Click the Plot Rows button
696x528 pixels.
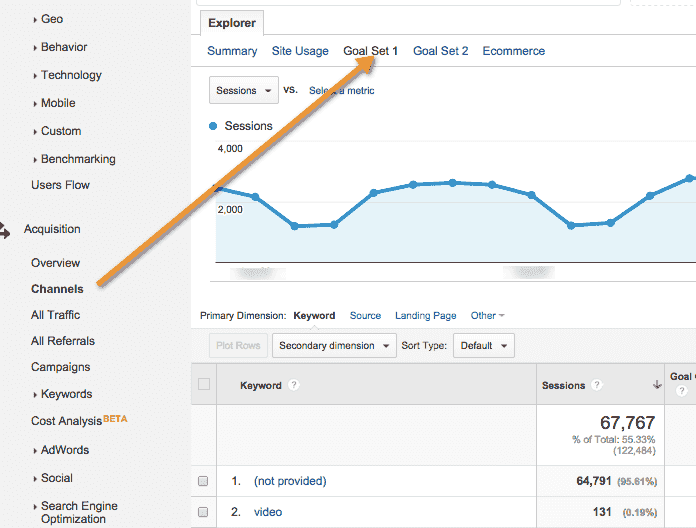point(237,346)
